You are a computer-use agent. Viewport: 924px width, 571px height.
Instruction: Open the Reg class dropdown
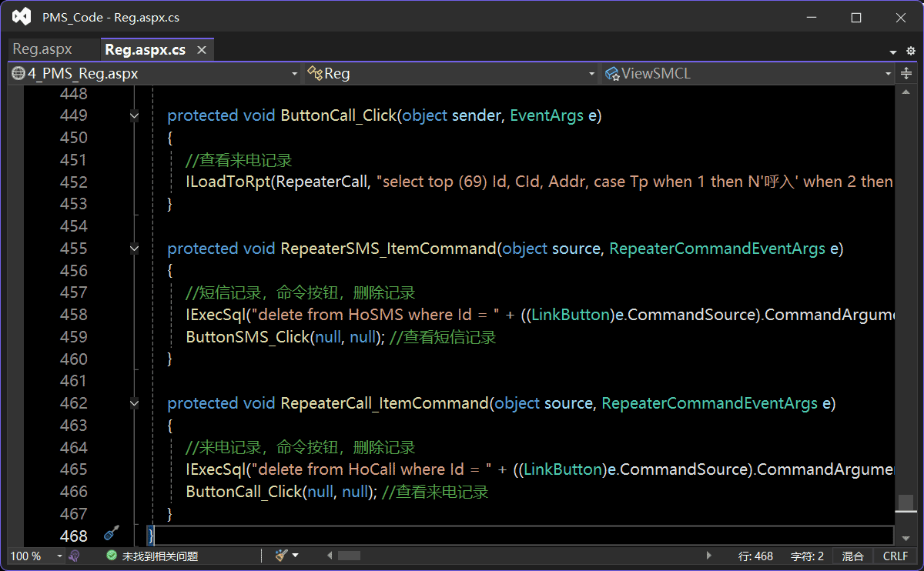click(x=450, y=74)
